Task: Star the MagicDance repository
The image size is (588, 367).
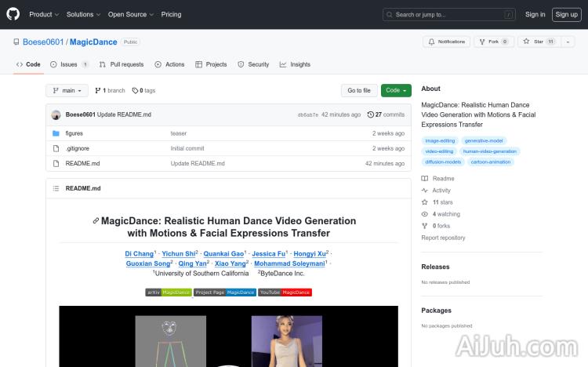Action: coord(539,42)
